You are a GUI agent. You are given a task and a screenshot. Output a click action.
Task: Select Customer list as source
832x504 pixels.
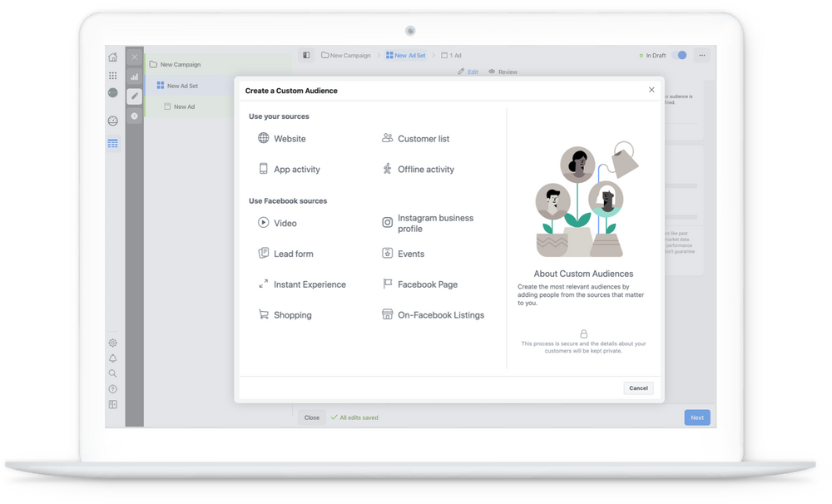pos(415,138)
